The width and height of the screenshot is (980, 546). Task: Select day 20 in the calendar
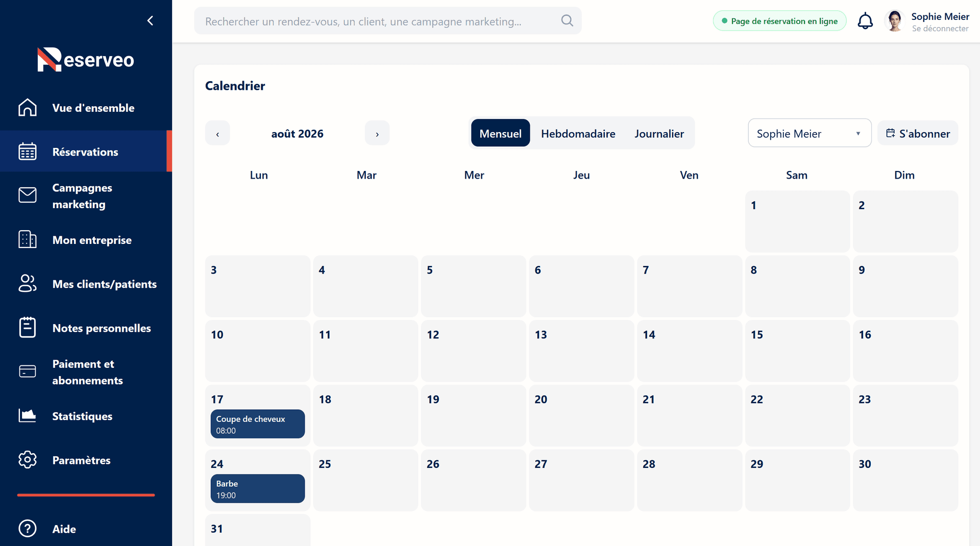(x=581, y=416)
